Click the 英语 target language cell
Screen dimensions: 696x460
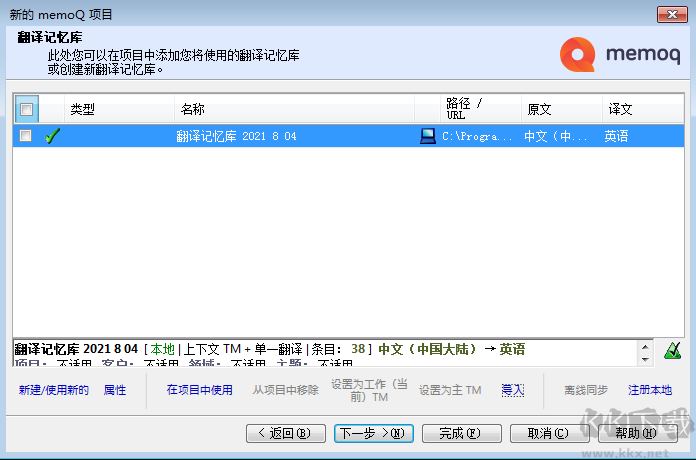[x=616, y=136]
